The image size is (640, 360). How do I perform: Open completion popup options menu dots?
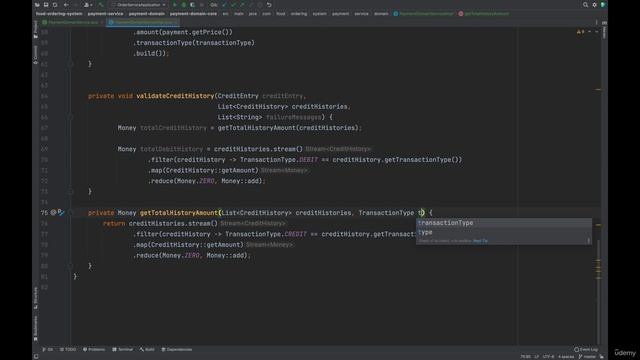(588, 241)
